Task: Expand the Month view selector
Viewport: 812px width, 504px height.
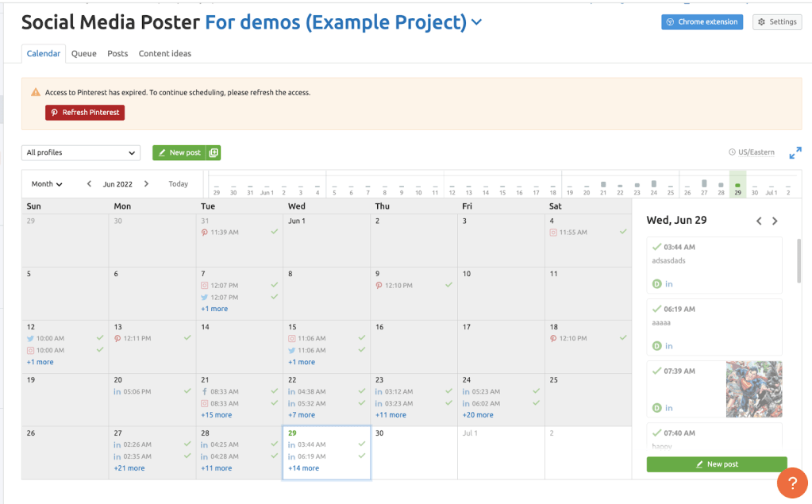Action: (x=47, y=184)
